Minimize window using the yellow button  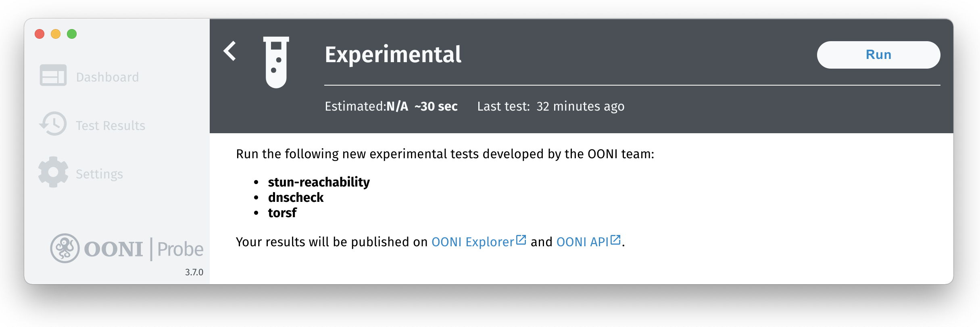[x=56, y=34]
